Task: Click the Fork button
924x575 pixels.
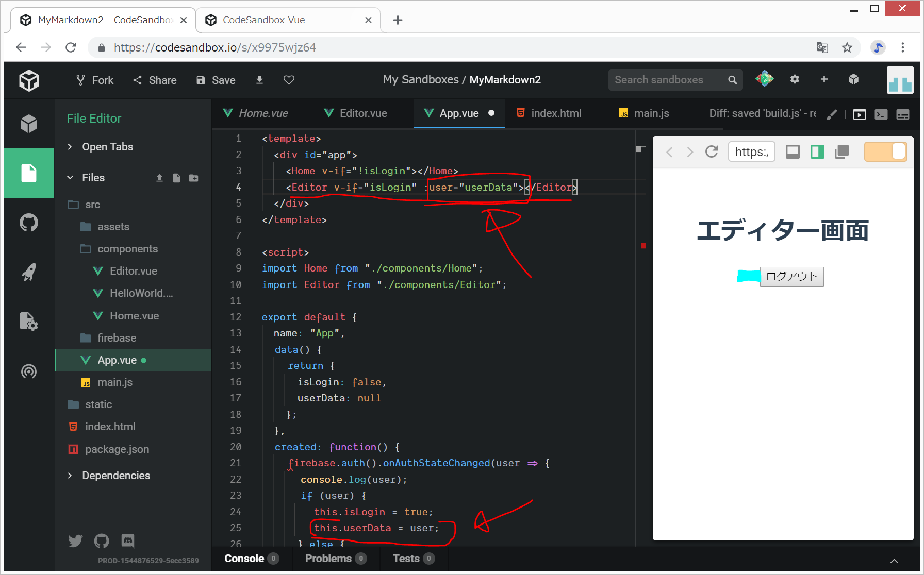Action: coord(95,80)
